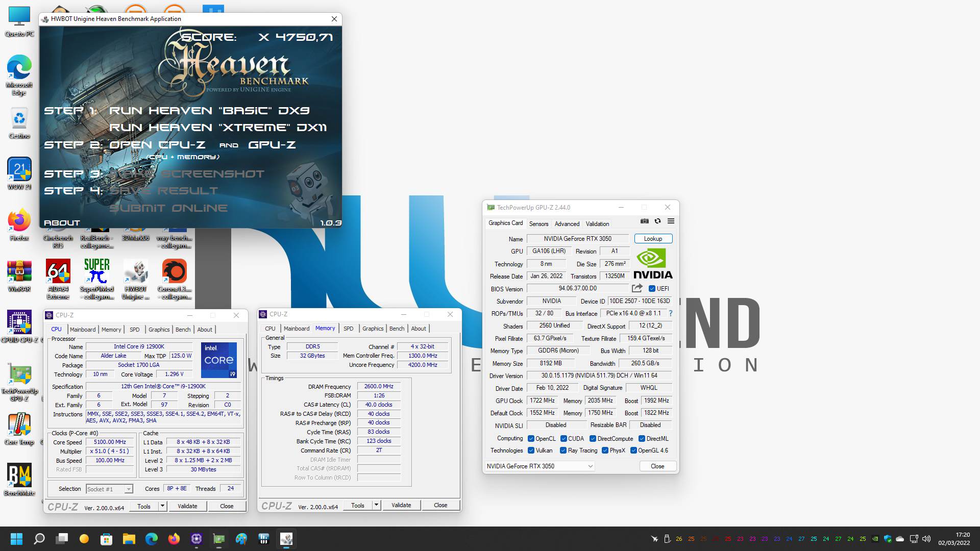Open Validation tab in GPU-Z
Image resolution: width=980 pixels, height=551 pixels.
(597, 224)
